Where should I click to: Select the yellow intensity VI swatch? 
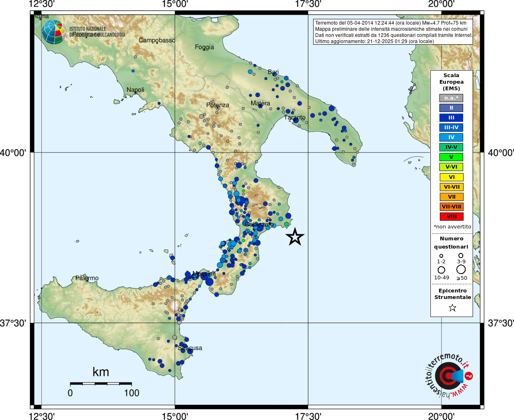(x=451, y=177)
